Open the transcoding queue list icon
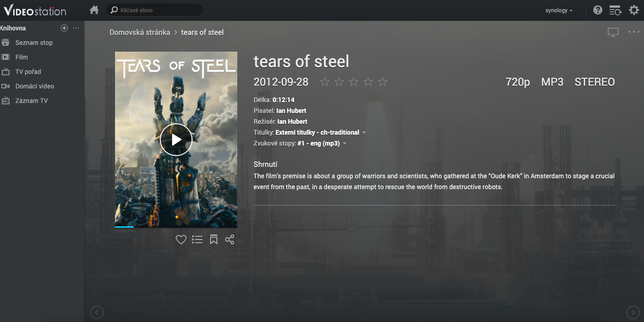Image resolution: width=644 pixels, height=322 pixels. click(x=615, y=10)
